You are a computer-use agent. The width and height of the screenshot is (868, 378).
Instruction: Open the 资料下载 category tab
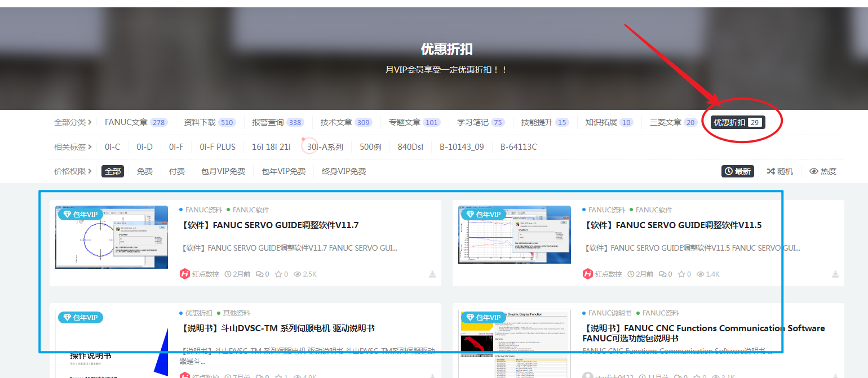click(x=210, y=122)
